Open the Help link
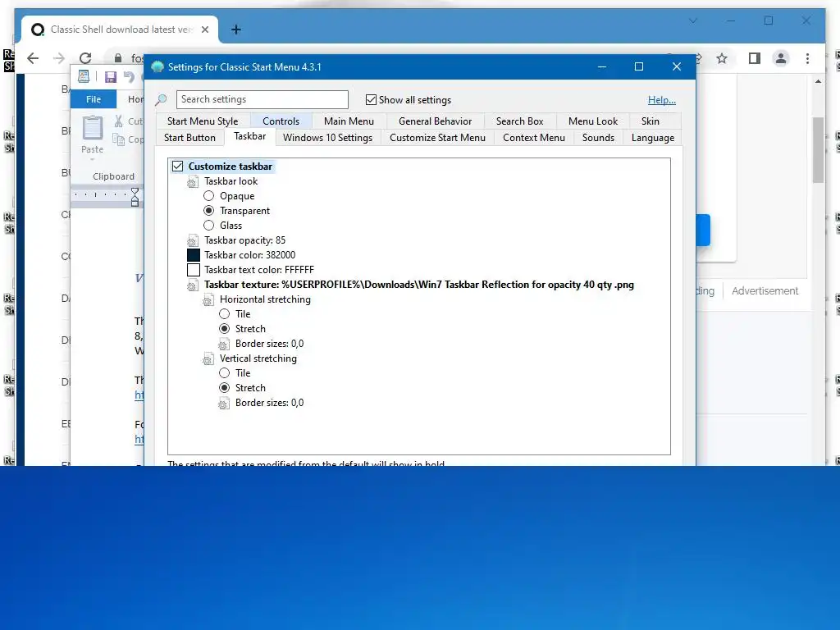The width and height of the screenshot is (840, 630). click(662, 99)
